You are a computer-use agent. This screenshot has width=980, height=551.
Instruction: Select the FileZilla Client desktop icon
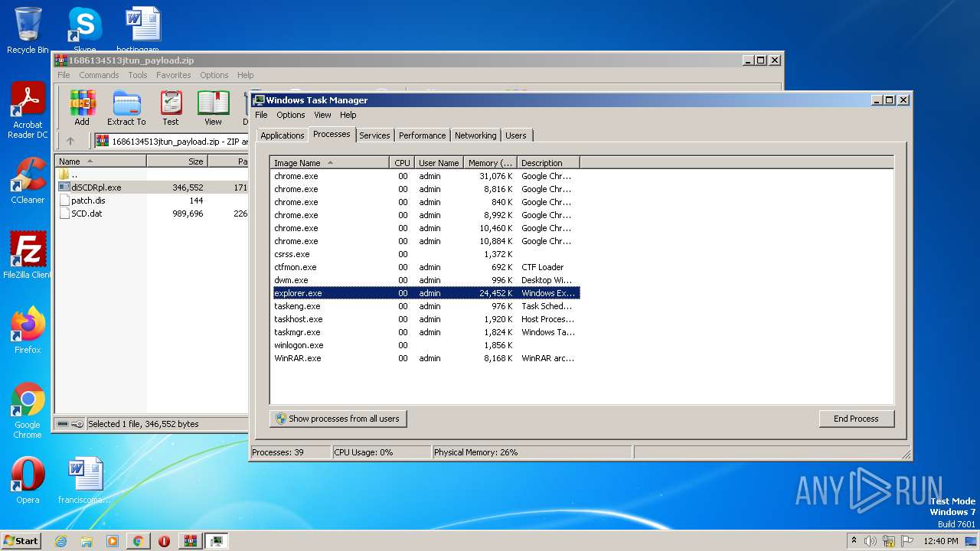(x=28, y=256)
